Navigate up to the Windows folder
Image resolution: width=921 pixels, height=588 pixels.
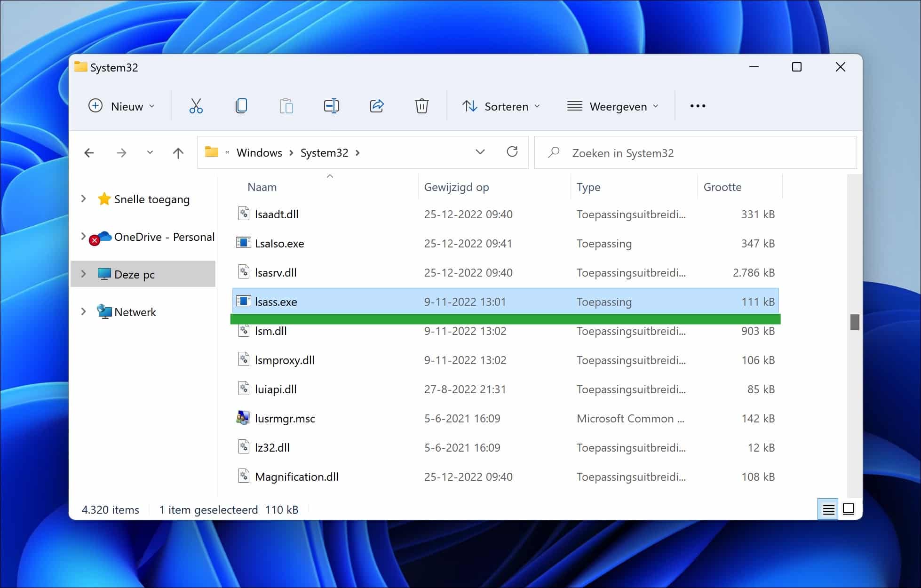[177, 152]
